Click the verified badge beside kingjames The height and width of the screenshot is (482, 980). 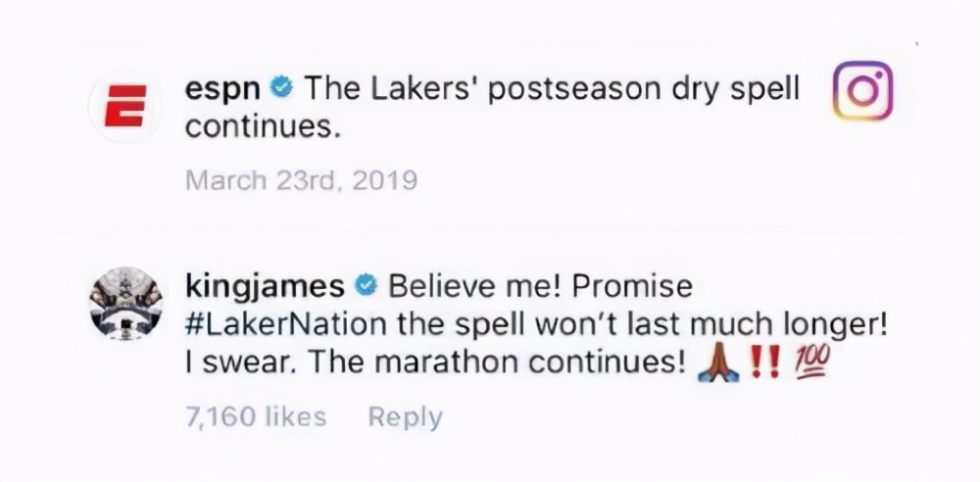coord(367,286)
